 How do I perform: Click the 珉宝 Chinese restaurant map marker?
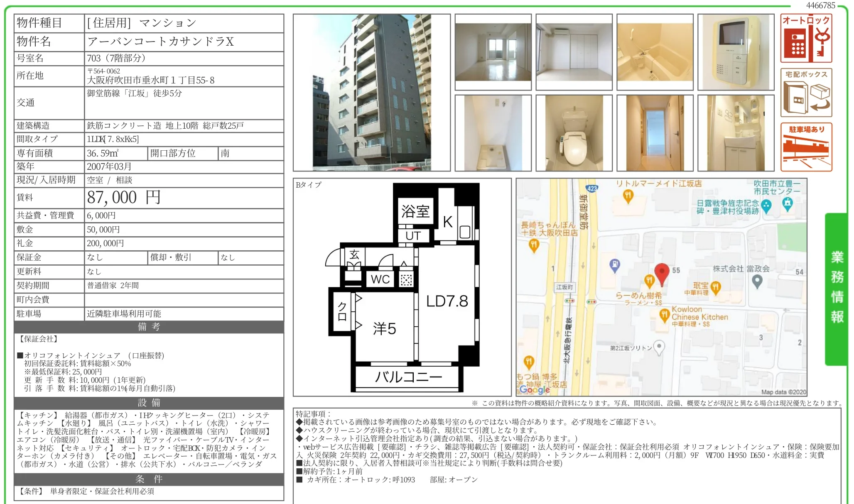click(715, 287)
